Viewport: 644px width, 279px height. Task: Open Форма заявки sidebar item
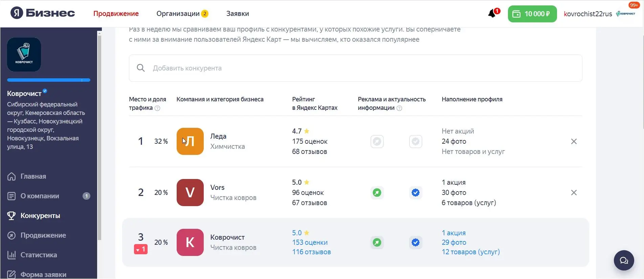click(43, 275)
